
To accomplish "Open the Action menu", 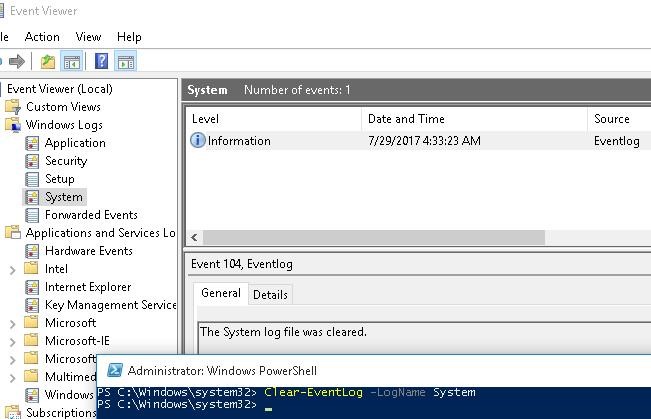I will [42, 37].
